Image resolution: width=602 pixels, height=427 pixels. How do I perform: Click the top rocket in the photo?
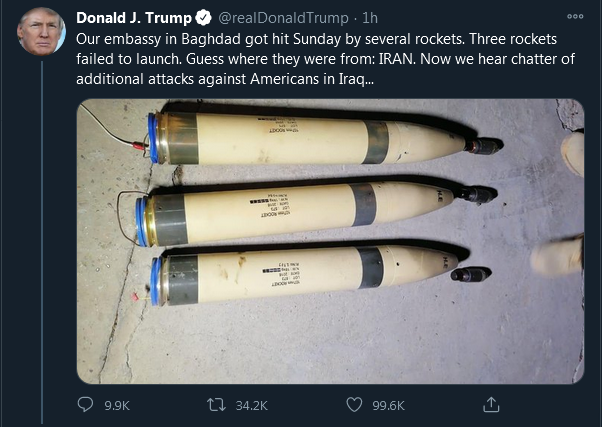(x=326, y=137)
